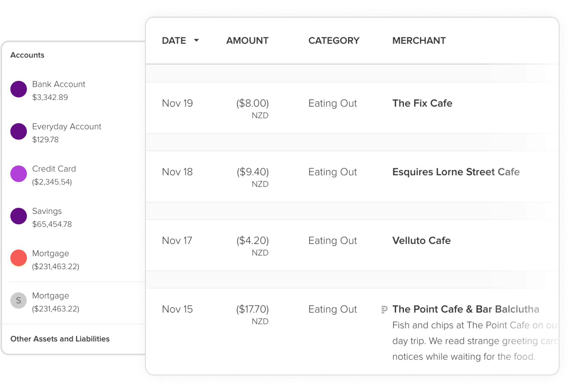Click the MERCHANT column header
The width and height of the screenshot is (576, 392).
point(419,40)
